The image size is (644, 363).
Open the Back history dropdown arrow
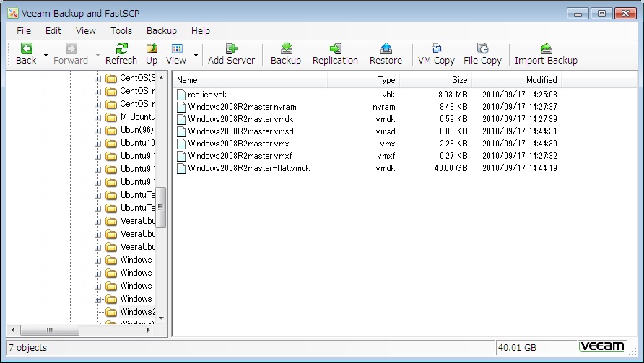45,55
